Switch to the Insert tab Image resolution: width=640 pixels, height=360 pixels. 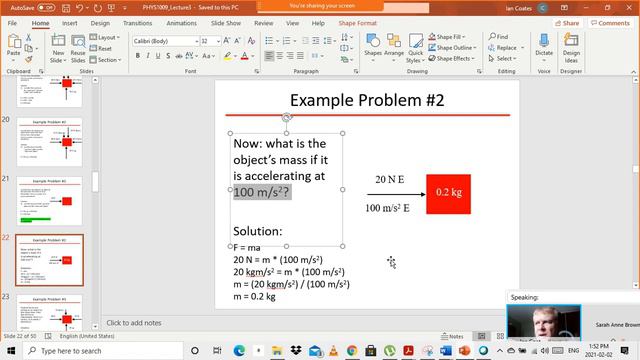tap(69, 23)
